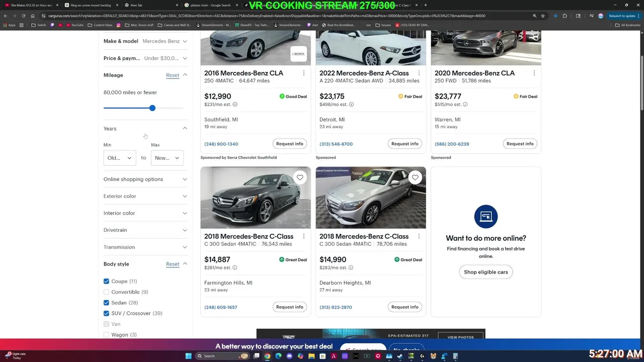Screen dimensions: 644x362
Task: Collapse the Mileage filter section
Action: (x=185, y=75)
